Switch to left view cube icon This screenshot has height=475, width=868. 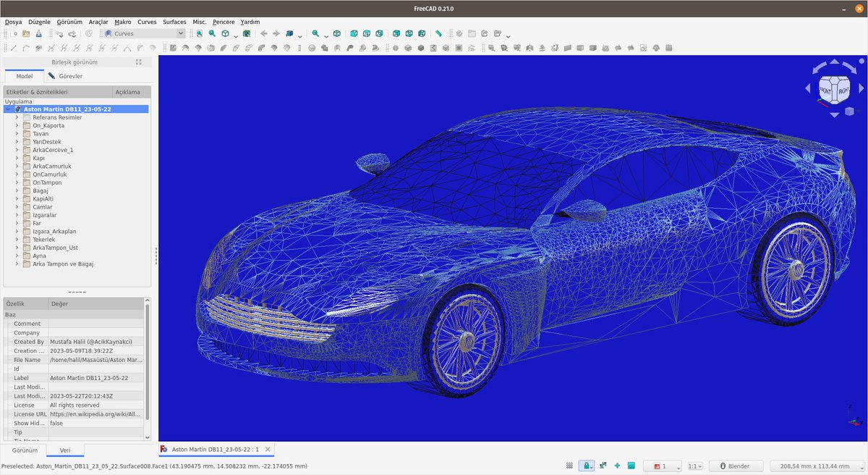tap(422, 33)
